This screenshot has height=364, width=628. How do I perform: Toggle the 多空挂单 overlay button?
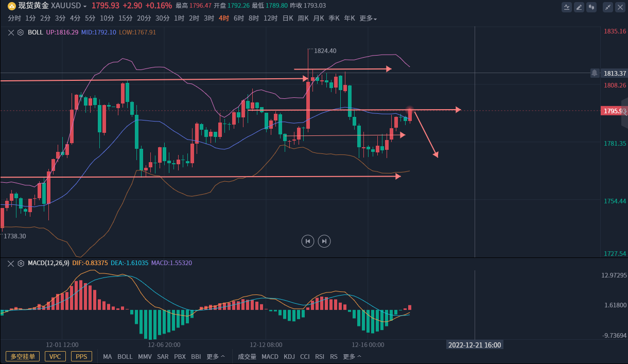(23, 356)
